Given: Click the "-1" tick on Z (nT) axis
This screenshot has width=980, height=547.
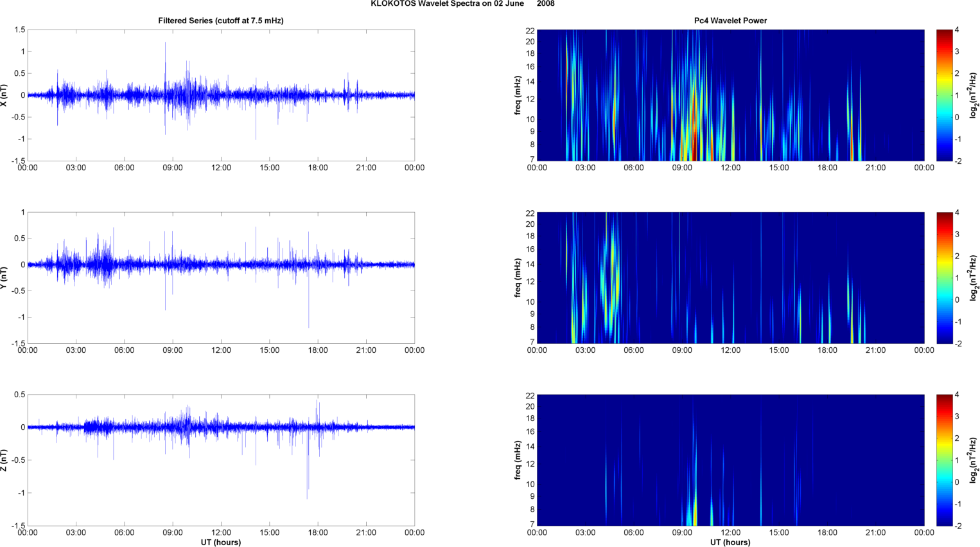Looking at the screenshot, I should 21,493.
